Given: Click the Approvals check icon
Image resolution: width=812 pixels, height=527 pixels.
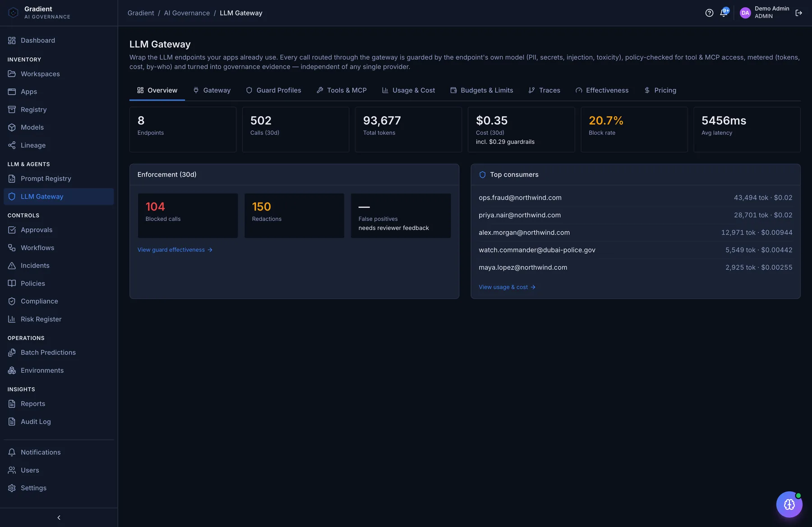Looking at the screenshot, I should [12, 230].
